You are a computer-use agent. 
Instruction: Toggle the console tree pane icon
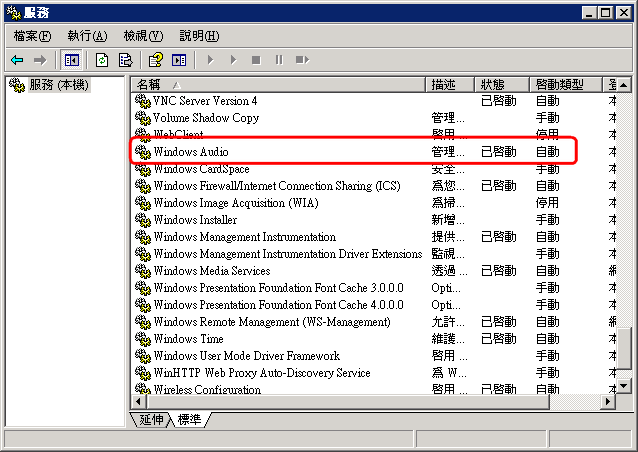click(x=72, y=60)
